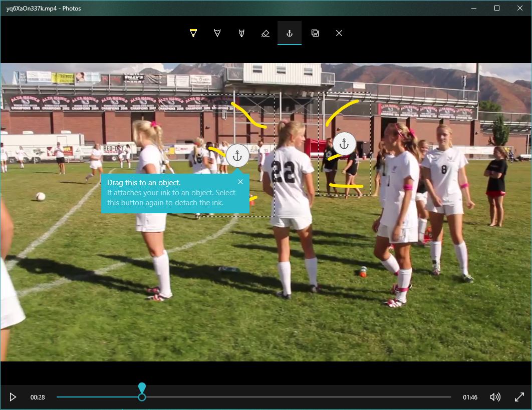The image size is (532, 410).
Task: Click the 01:46 duration label
Action: tap(470, 397)
